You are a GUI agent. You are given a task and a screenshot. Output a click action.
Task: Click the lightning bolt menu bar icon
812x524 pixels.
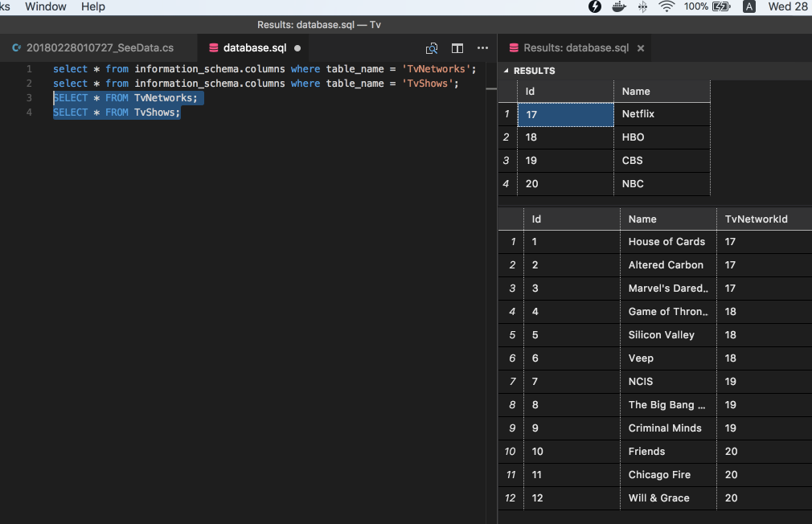595,6
